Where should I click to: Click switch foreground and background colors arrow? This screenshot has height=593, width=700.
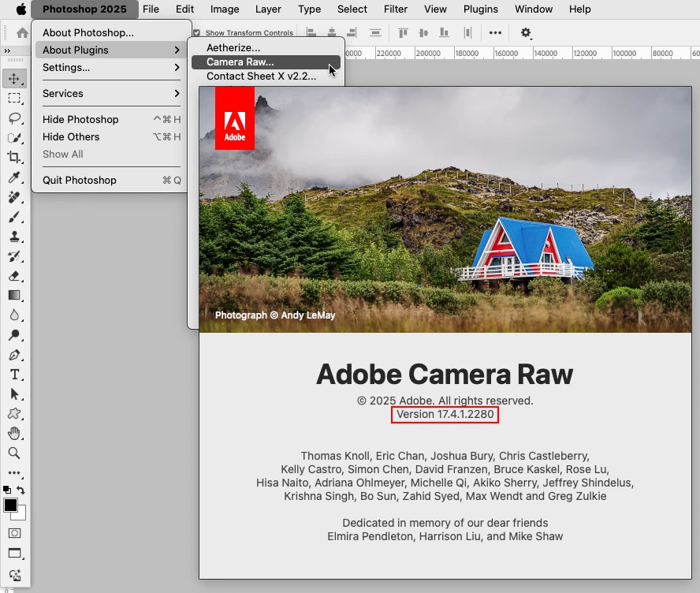[20, 490]
